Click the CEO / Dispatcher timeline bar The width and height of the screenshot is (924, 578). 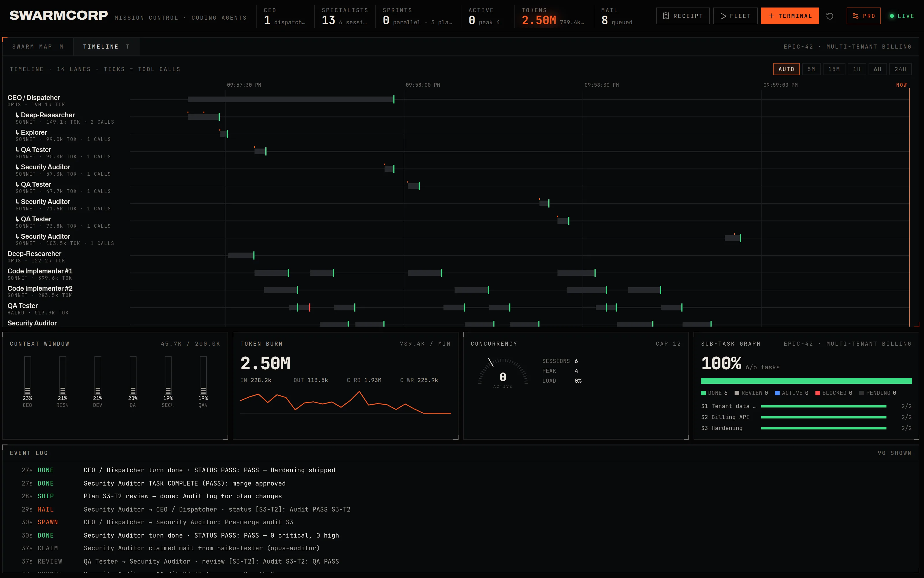pos(290,99)
